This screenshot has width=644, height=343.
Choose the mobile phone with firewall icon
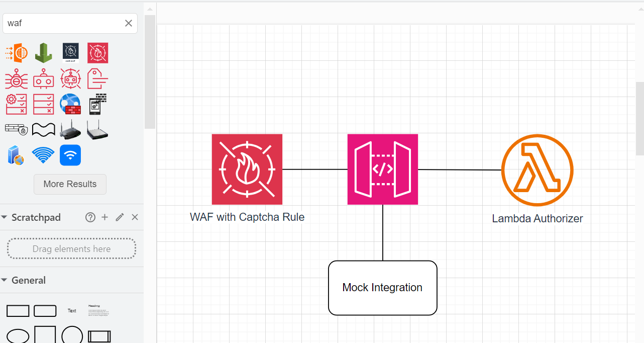tap(97, 104)
